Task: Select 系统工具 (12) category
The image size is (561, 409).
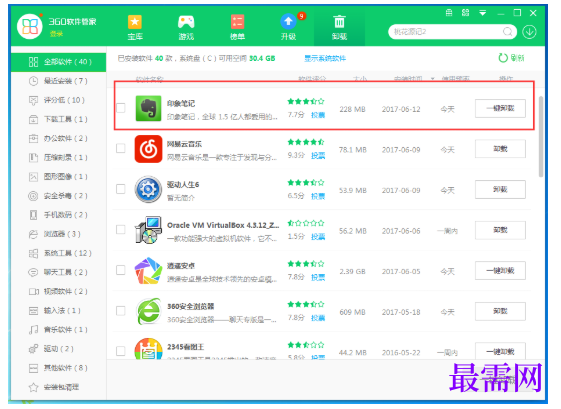Action: click(x=58, y=253)
